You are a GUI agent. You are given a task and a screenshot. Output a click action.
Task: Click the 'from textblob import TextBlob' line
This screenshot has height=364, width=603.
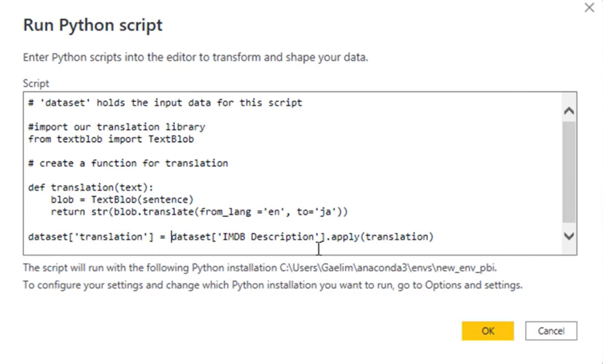click(111, 139)
